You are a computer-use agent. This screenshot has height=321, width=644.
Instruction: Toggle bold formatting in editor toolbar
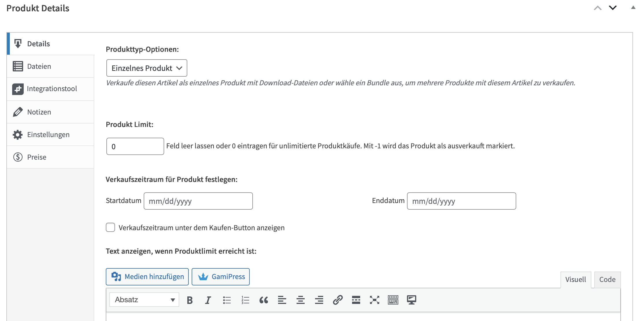coord(190,300)
